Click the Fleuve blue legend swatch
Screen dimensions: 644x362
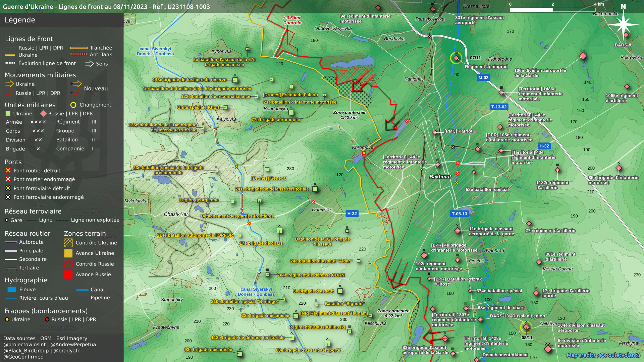(12, 290)
